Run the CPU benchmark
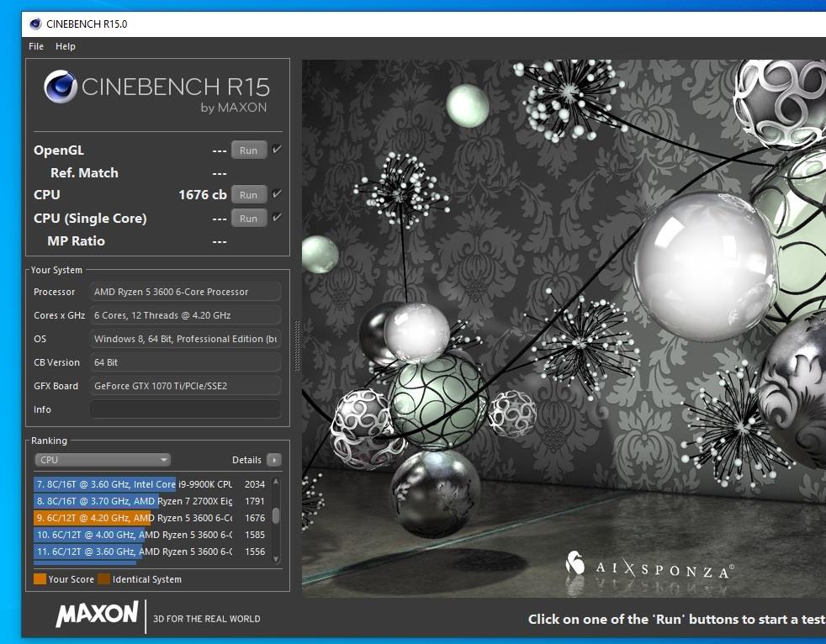The image size is (826, 644). coord(248,195)
